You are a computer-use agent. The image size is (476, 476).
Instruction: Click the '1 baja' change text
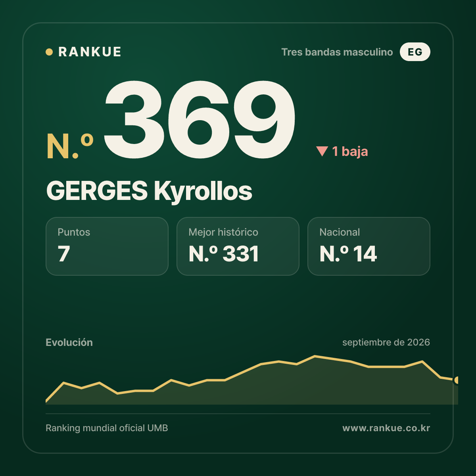point(350,152)
